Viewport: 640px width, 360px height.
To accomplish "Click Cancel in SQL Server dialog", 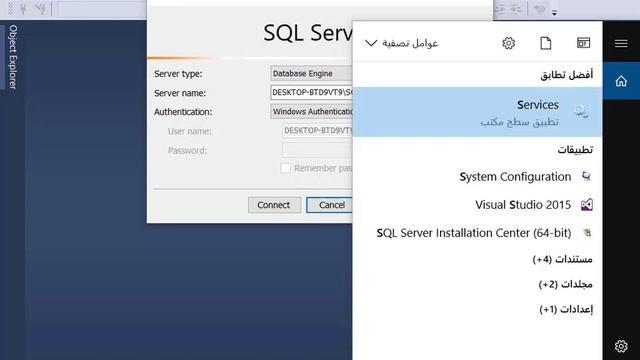I will (x=329, y=205).
